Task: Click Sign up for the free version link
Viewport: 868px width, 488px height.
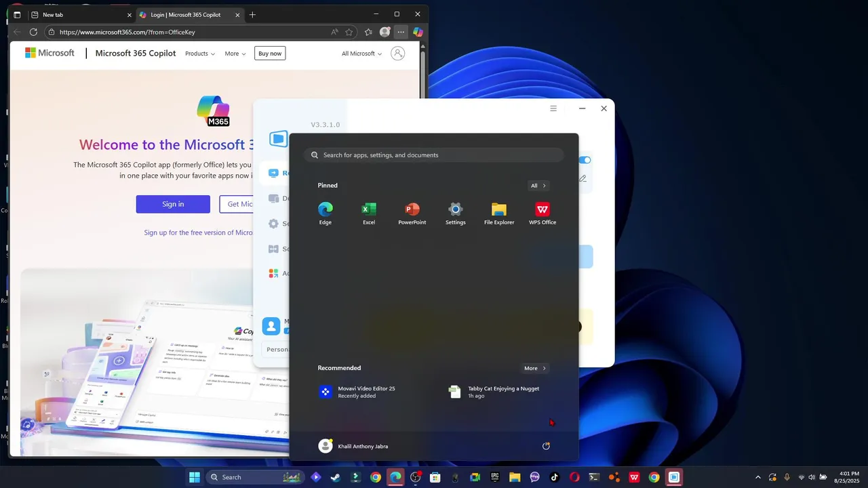Action: pyautogui.click(x=198, y=232)
